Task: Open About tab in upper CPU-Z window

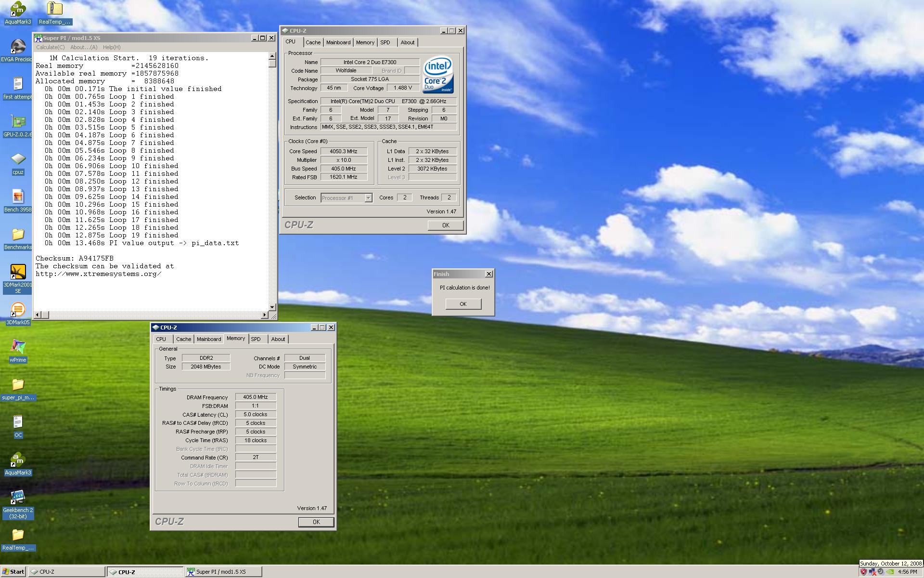Action: pyautogui.click(x=407, y=42)
